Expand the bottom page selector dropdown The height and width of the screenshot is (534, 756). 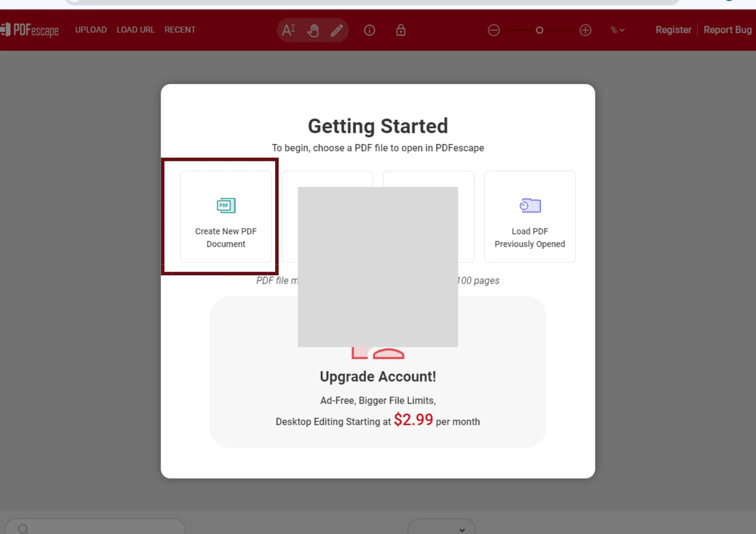click(x=442, y=527)
